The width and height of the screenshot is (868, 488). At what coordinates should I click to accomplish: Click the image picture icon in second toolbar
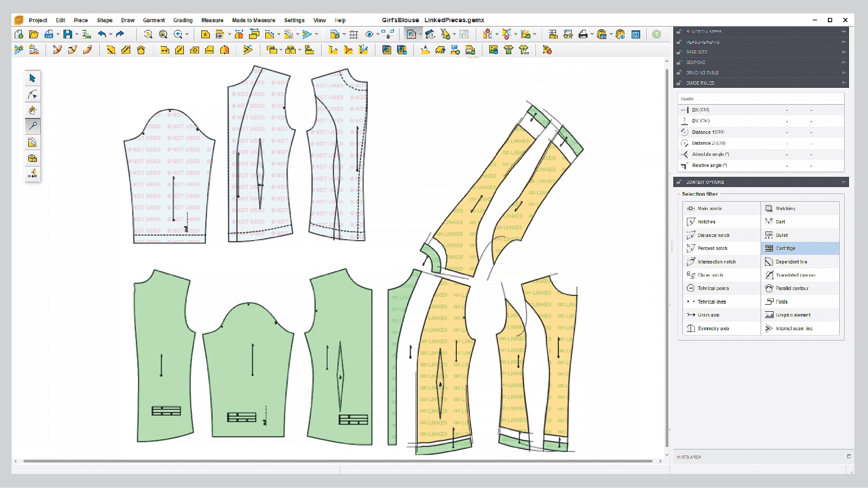[x=493, y=50]
